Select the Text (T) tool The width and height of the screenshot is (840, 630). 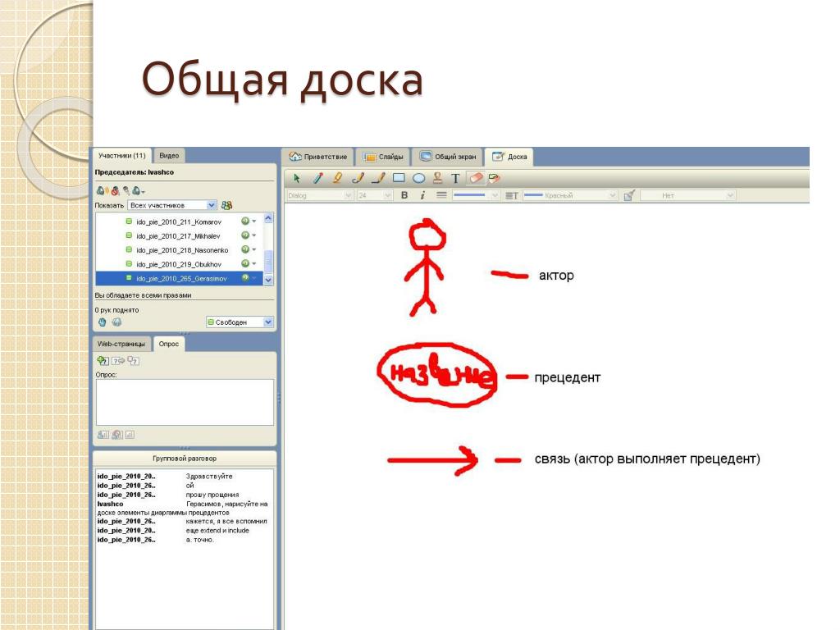[455, 178]
